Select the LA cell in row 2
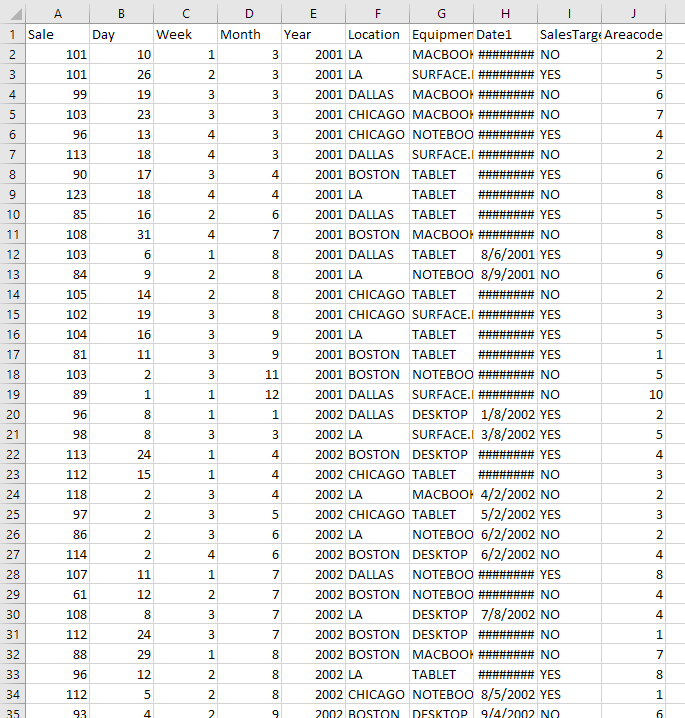Screen dimensions: 685x718 point(377,54)
